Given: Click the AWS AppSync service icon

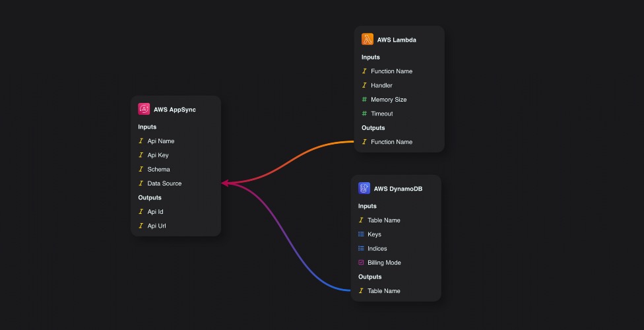Looking at the screenshot, I should click(144, 109).
